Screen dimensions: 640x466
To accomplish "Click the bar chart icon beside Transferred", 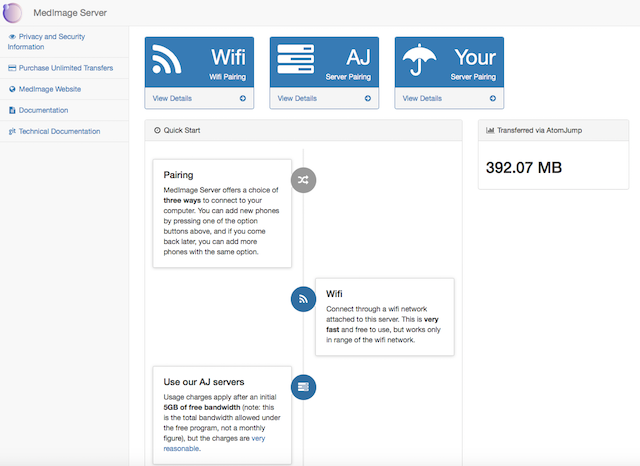I will click(490, 130).
